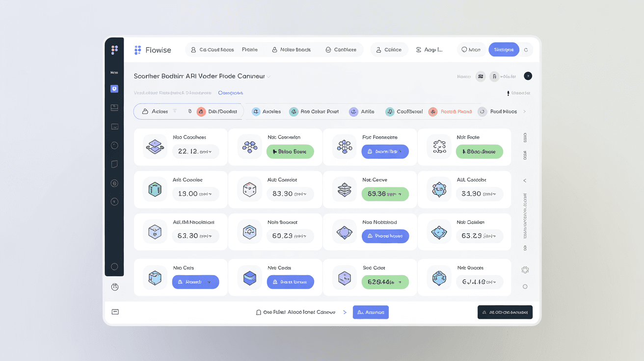Open the Aogi item in the top navigation

click(429, 50)
